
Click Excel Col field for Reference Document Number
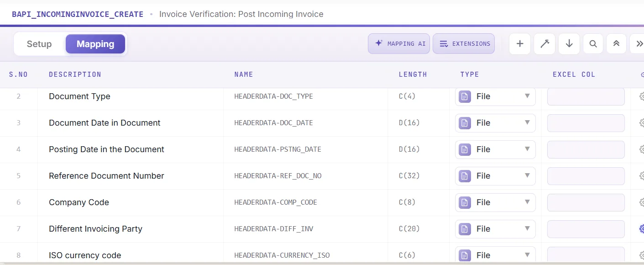tap(586, 176)
